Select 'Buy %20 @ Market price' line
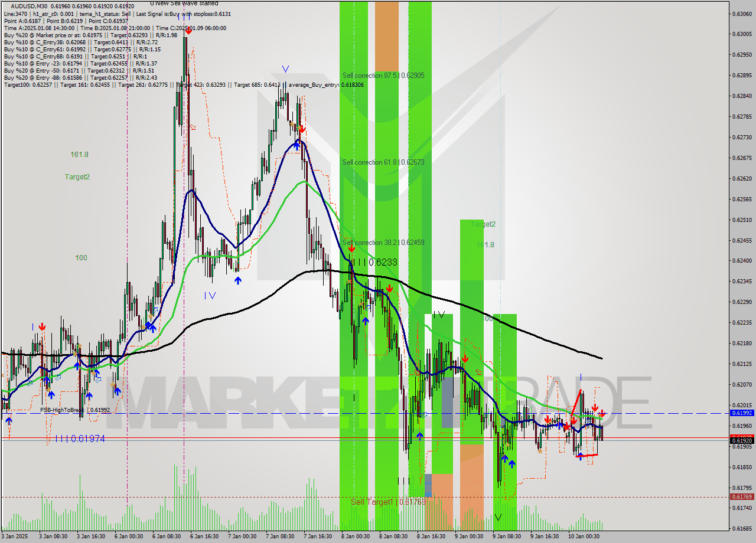Screen dimensions: 756x543 pyautogui.click(x=90, y=35)
